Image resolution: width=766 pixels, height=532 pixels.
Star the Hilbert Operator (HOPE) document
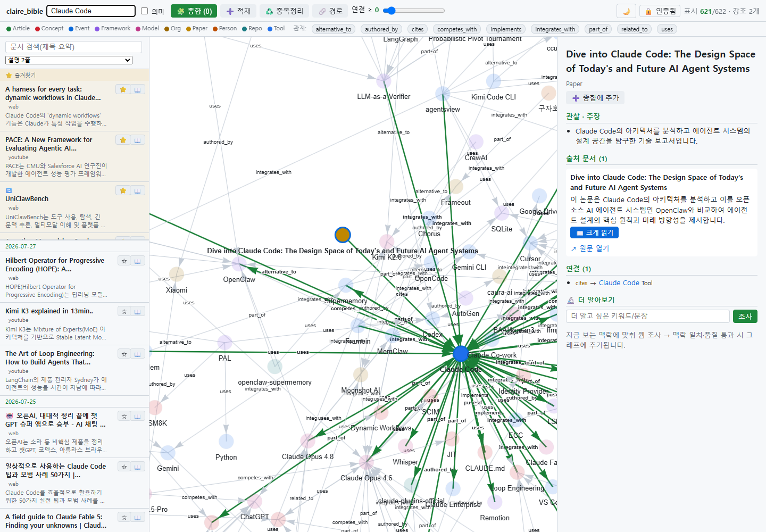pos(124,261)
